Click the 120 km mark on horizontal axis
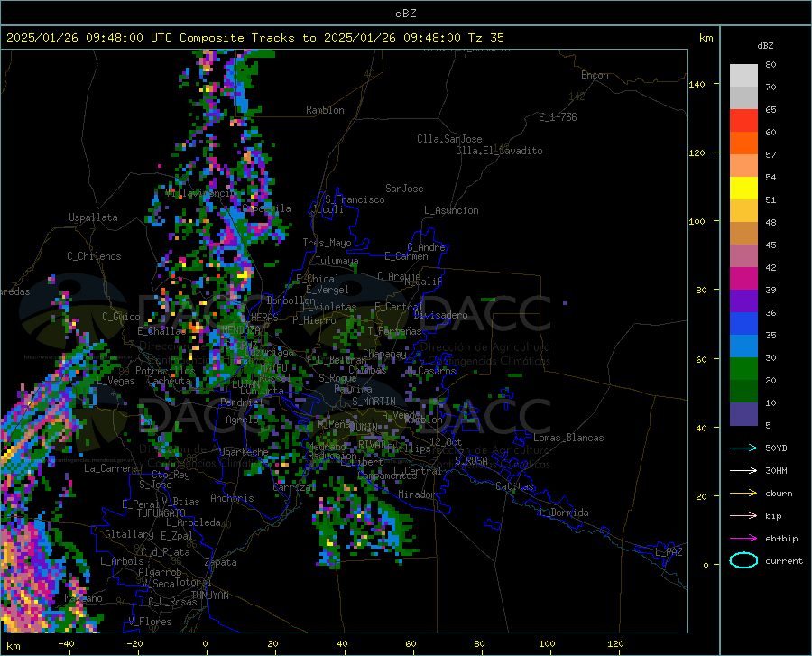 pos(615,643)
